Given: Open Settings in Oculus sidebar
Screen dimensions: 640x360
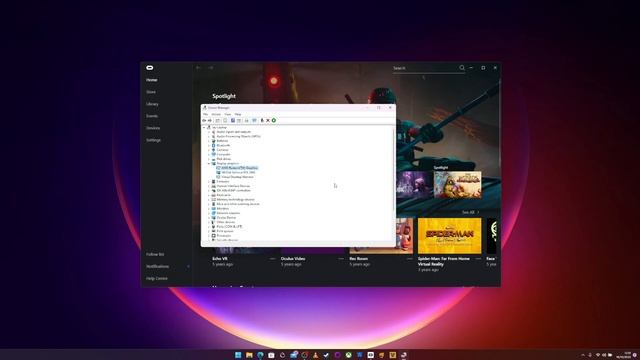Looking at the screenshot, I should pos(153,140).
